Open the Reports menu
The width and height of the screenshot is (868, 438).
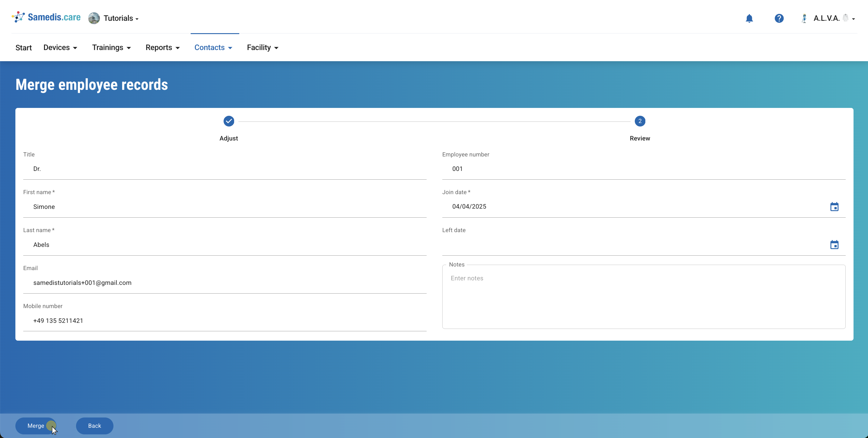(162, 47)
